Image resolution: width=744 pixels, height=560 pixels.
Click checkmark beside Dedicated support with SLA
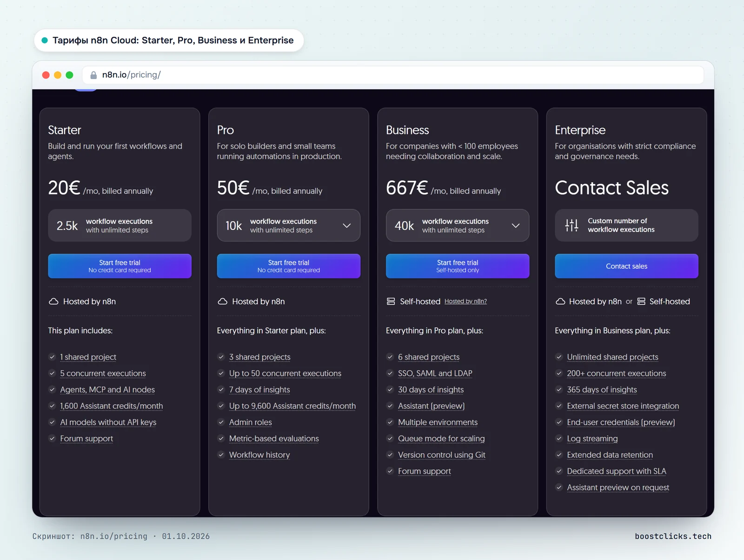pyautogui.click(x=559, y=471)
